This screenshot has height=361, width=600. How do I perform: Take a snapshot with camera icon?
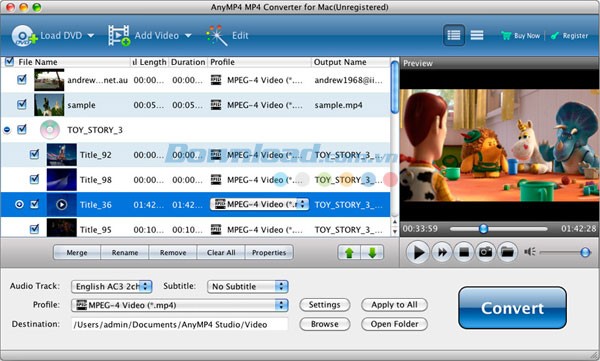click(x=486, y=252)
